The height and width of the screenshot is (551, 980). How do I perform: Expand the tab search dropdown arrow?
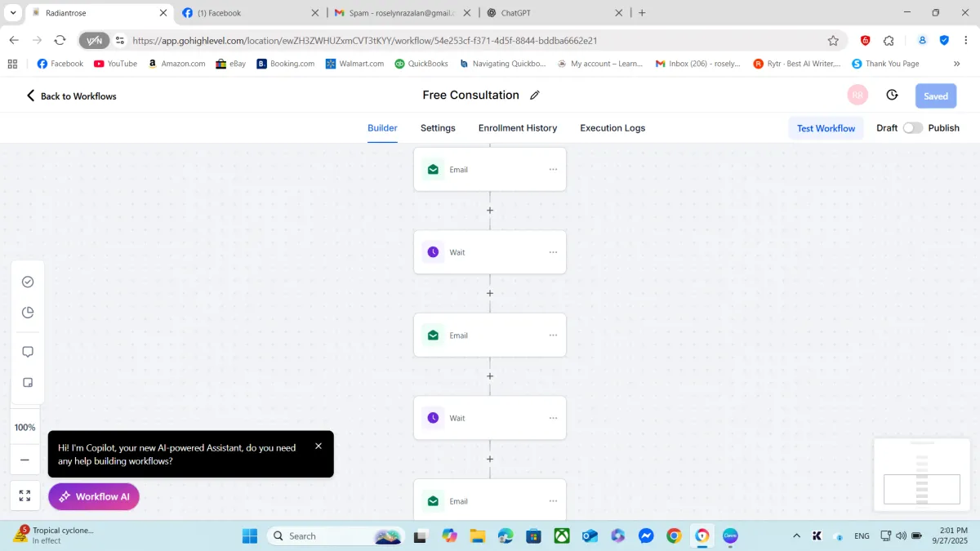point(13,13)
